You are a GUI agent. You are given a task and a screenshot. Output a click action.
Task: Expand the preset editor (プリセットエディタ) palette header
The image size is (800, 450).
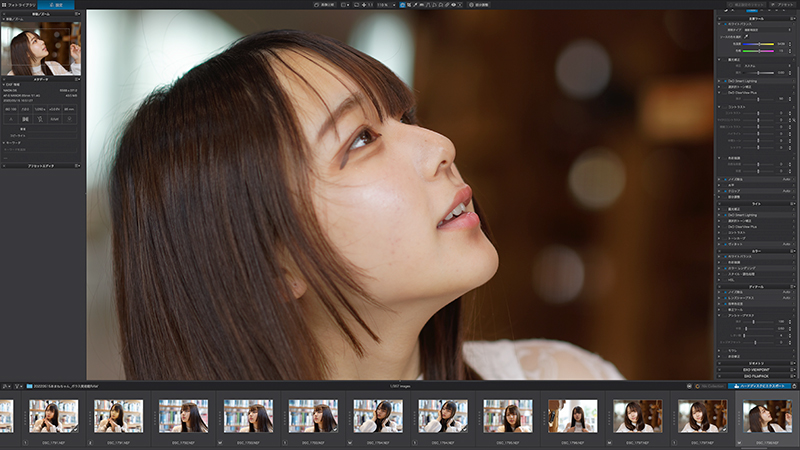41,166
